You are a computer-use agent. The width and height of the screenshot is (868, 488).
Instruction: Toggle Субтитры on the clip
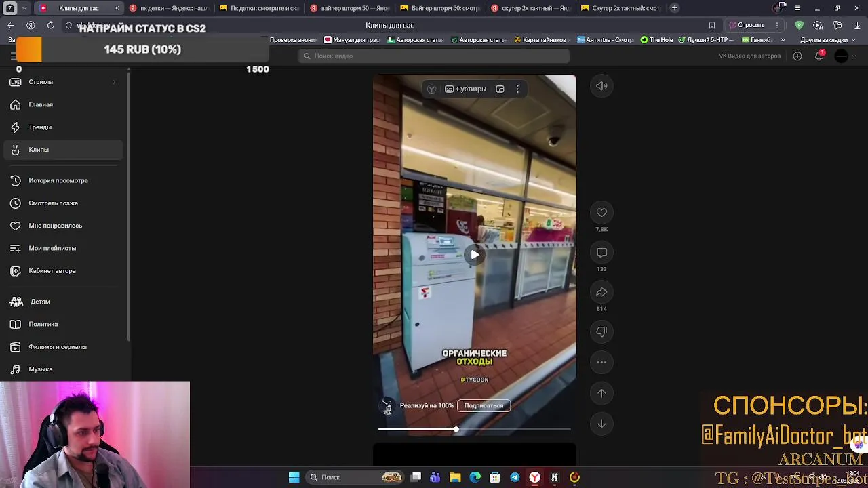pos(465,89)
